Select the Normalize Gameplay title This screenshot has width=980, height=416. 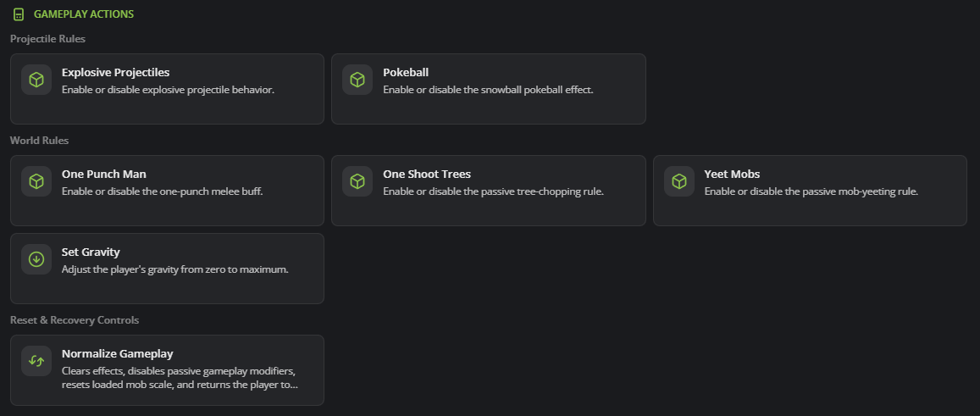[118, 353]
